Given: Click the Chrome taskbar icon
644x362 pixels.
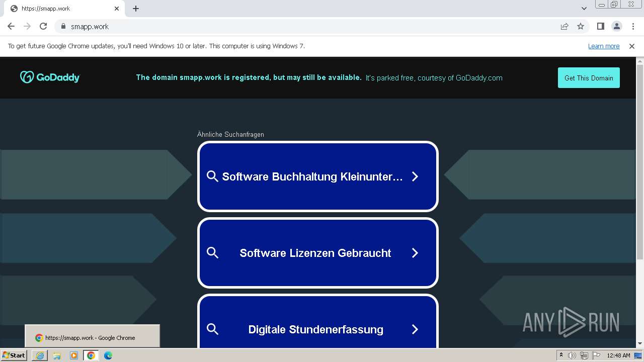Looking at the screenshot, I should tap(91, 355).
